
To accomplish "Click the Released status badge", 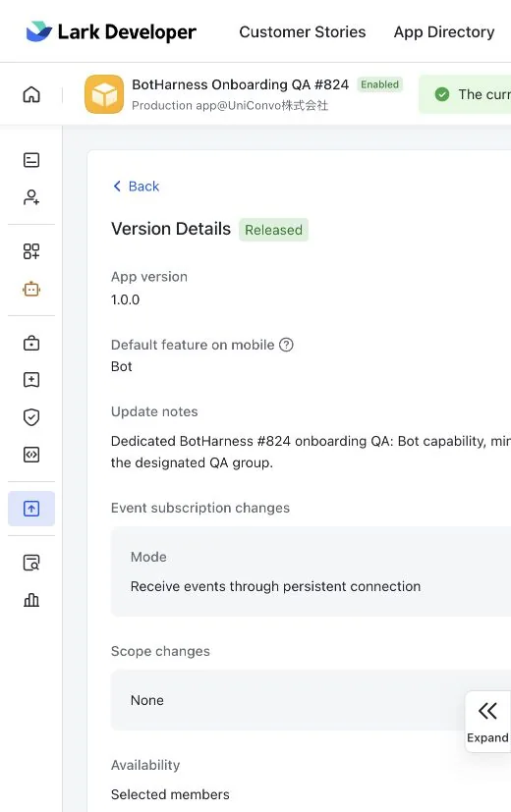I will point(273,230).
